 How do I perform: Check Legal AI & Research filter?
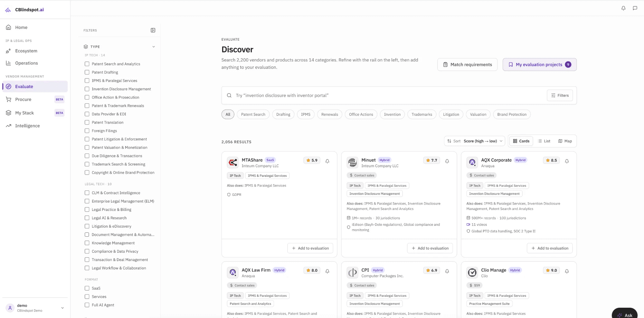click(87, 218)
